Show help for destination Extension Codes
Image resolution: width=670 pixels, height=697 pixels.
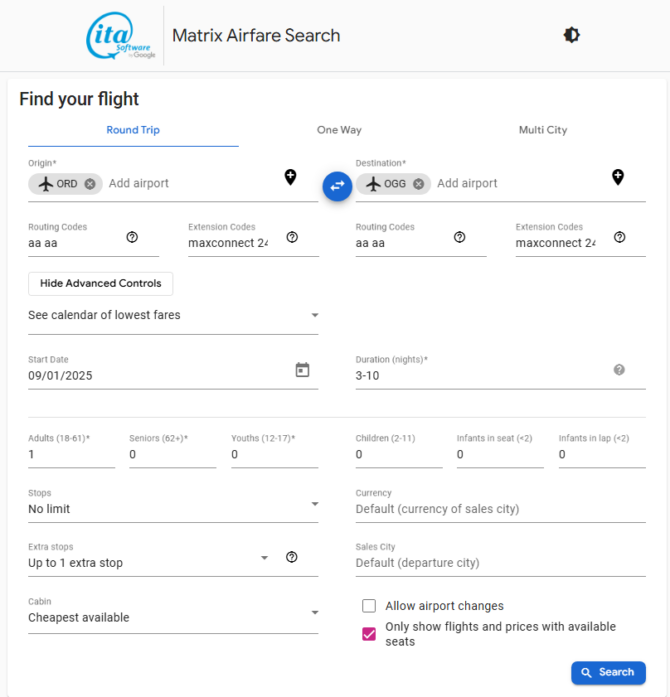click(619, 237)
